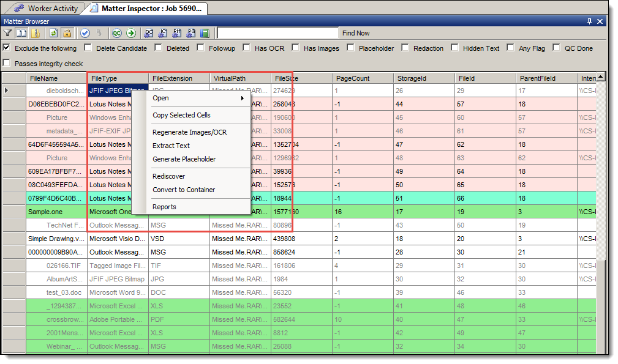Click the green arrow go icon
The width and height of the screenshot is (618, 364).
tap(130, 33)
